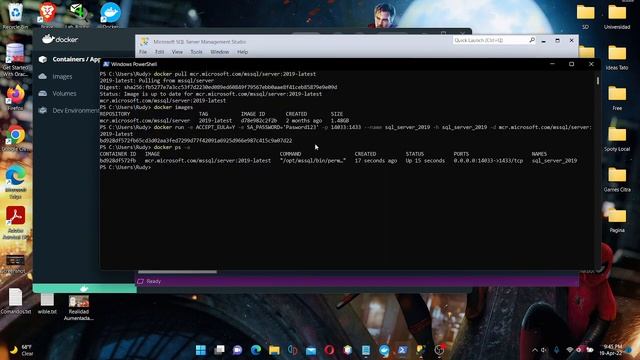Screen dimensions: 640x360
Task: Open File Explorer from the taskbar
Action: pos(274,350)
